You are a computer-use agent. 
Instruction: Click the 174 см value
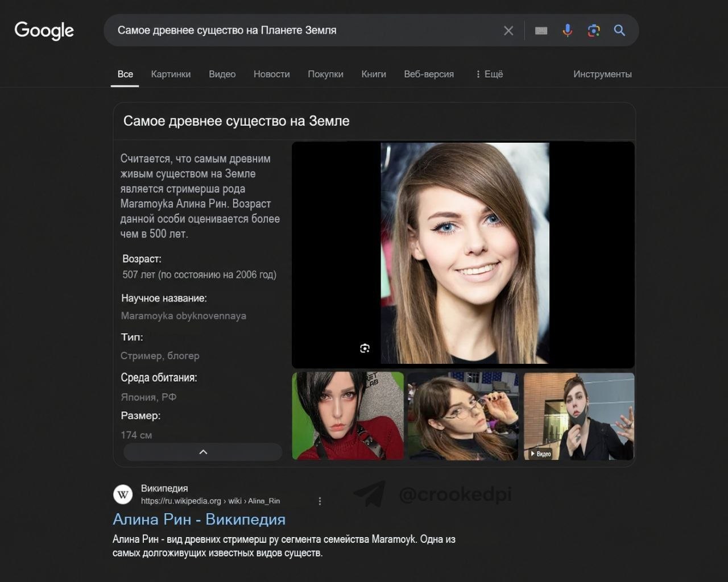136,435
